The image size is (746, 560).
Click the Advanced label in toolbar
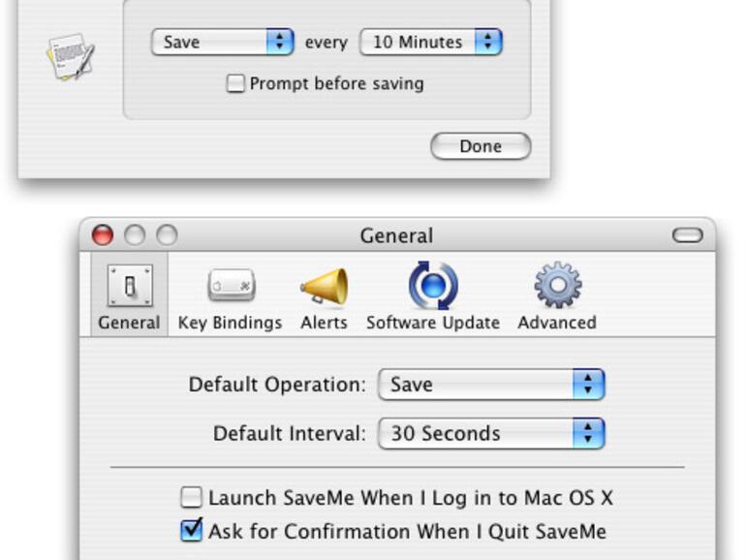pyautogui.click(x=557, y=323)
